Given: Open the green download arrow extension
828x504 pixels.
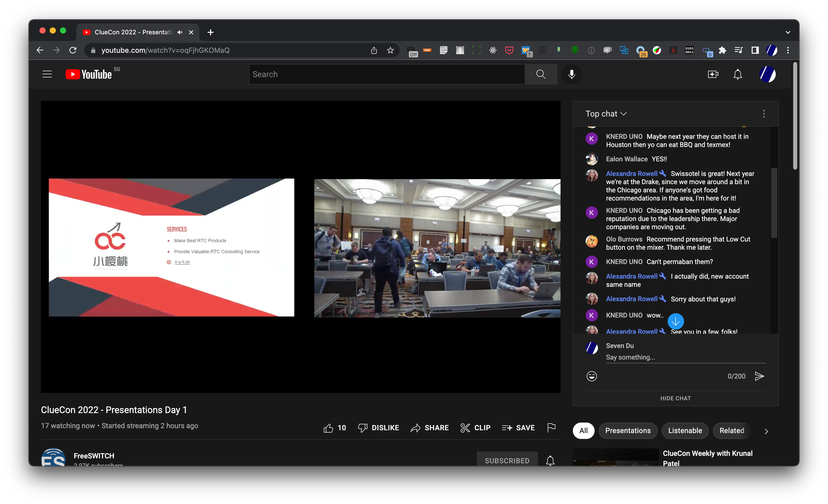Looking at the screenshot, I should coord(575,50).
